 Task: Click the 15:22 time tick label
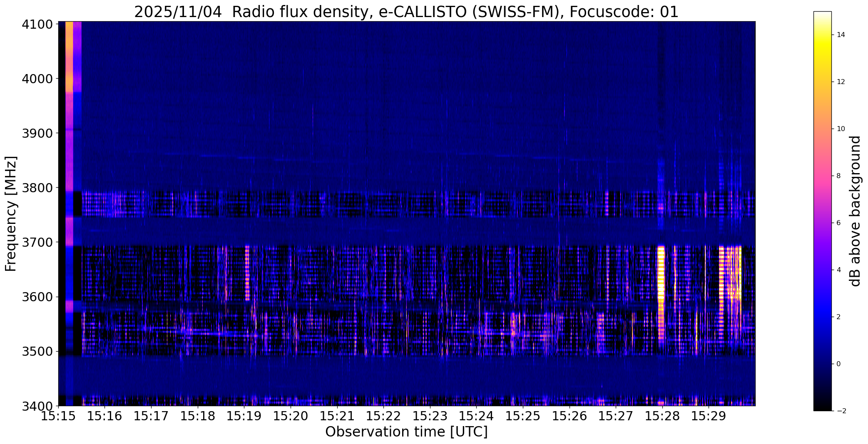click(383, 416)
